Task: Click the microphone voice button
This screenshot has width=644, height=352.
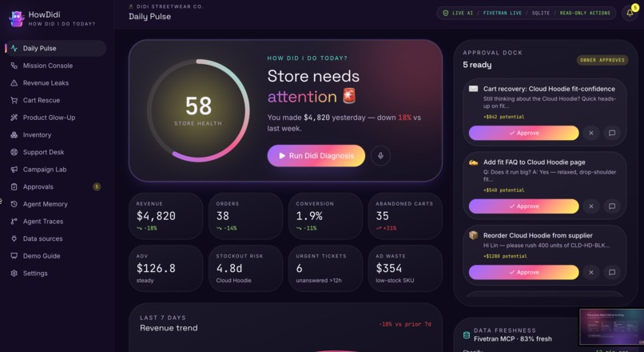Action: point(380,155)
